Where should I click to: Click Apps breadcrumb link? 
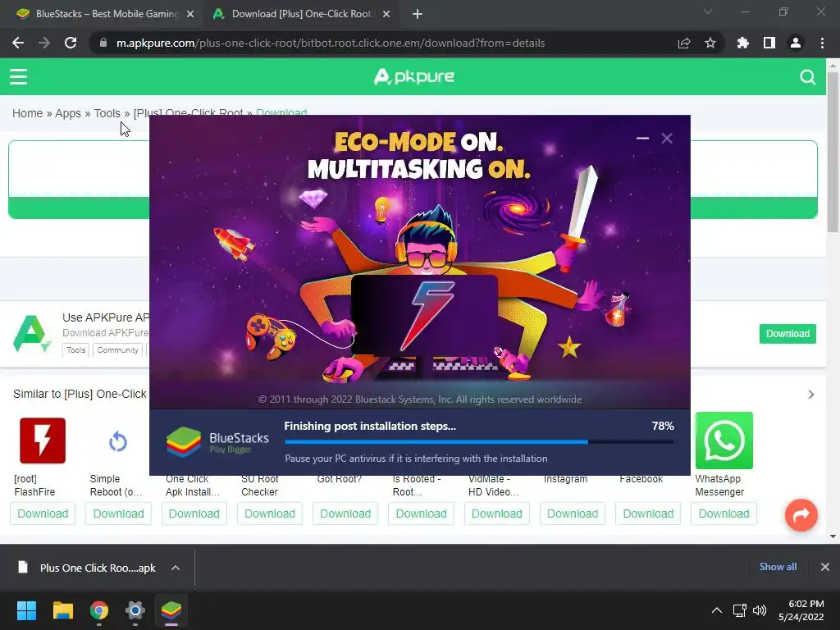[x=68, y=113]
